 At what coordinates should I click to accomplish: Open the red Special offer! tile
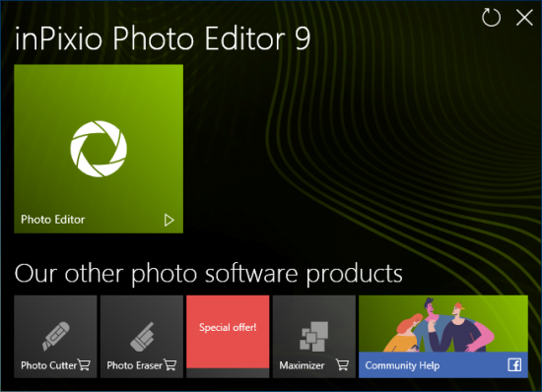click(228, 332)
